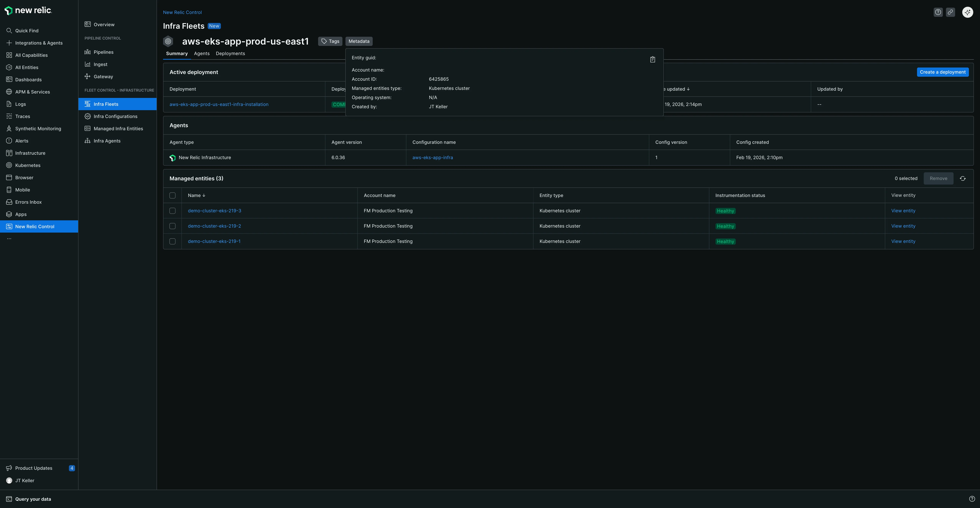Image resolution: width=980 pixels, height=508 pixels.
Task: Open Managed Infra Entities
Action: click(118, 129)
